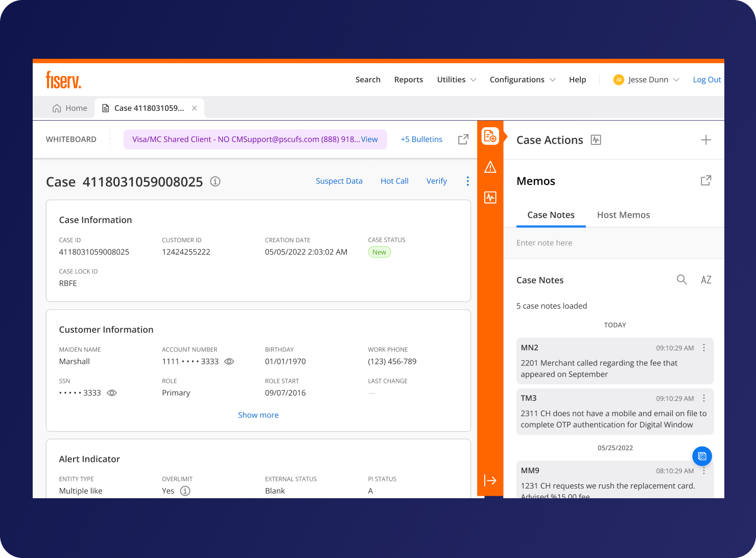The width and height of the screenshot is (756, 558).
Task: Click the blue floating note icon near MM9
Action: coord(702,456)
